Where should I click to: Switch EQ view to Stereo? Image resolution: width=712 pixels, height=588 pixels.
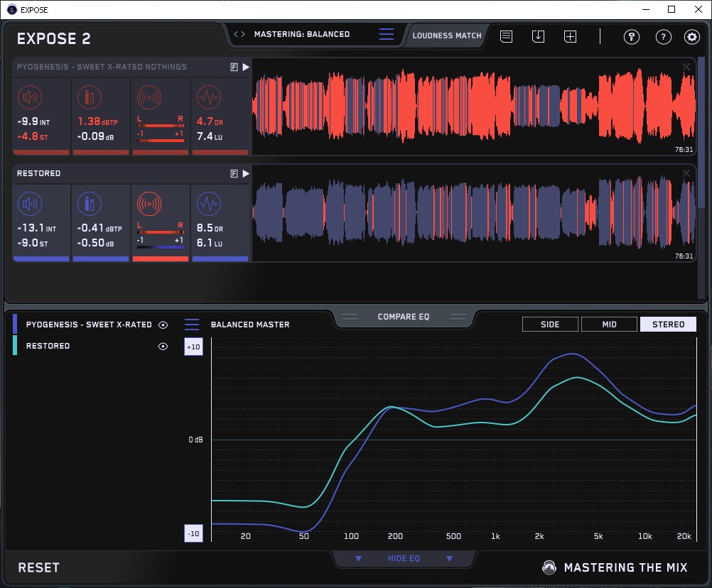point(668,325)
